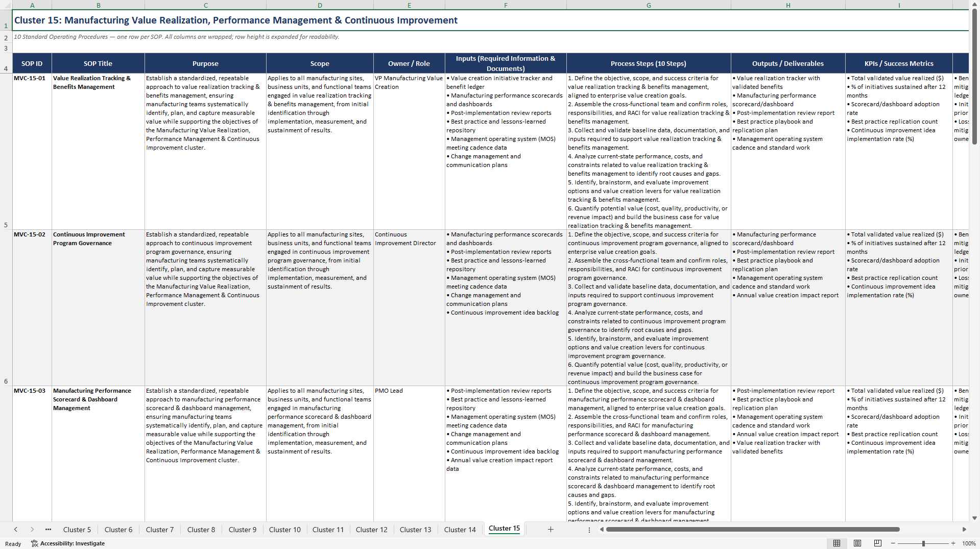Switch to Page Layout view icon
The image size is (980, 549).
click(x=857, y=543)
